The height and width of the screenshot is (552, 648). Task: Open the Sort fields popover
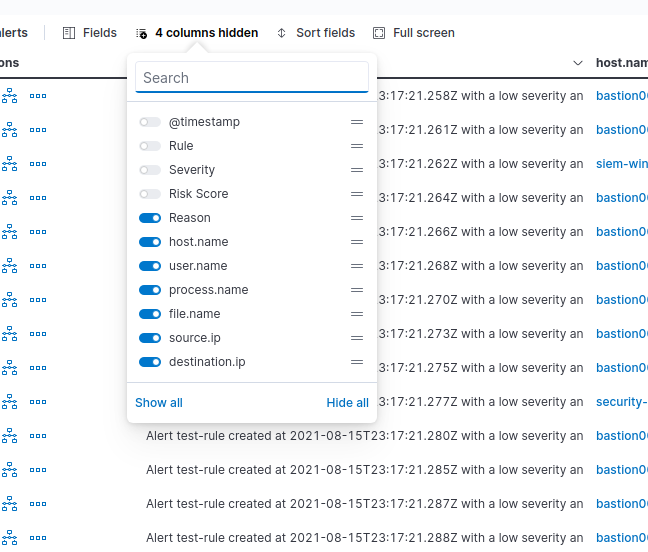pyautogui.click(x=316, y=33)
